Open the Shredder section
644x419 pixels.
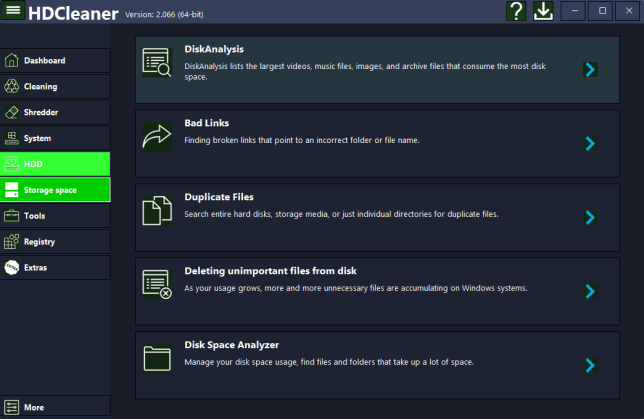[55, 112]
